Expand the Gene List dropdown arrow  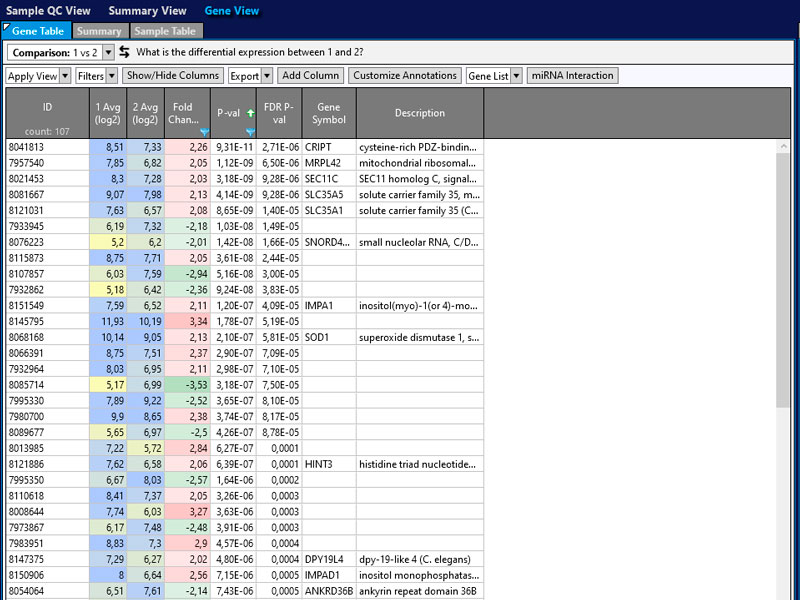(516, 76)
